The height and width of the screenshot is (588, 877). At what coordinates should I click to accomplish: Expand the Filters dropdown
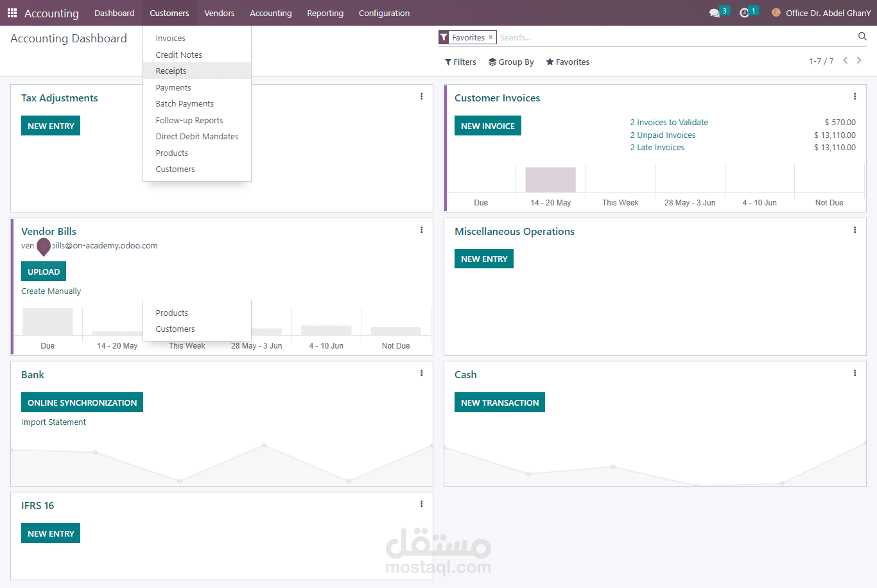pyautogui.click(x=460, y=62)
